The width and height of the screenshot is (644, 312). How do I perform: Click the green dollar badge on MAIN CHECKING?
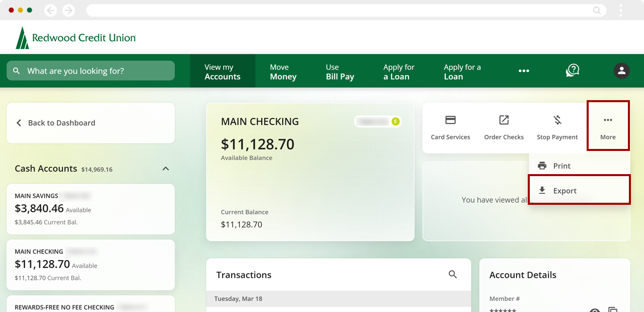pyautogui.click(x=395, y=121)
